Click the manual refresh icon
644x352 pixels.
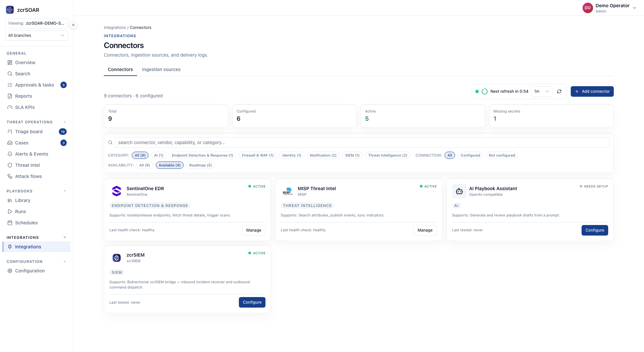[x=559, y=91]
